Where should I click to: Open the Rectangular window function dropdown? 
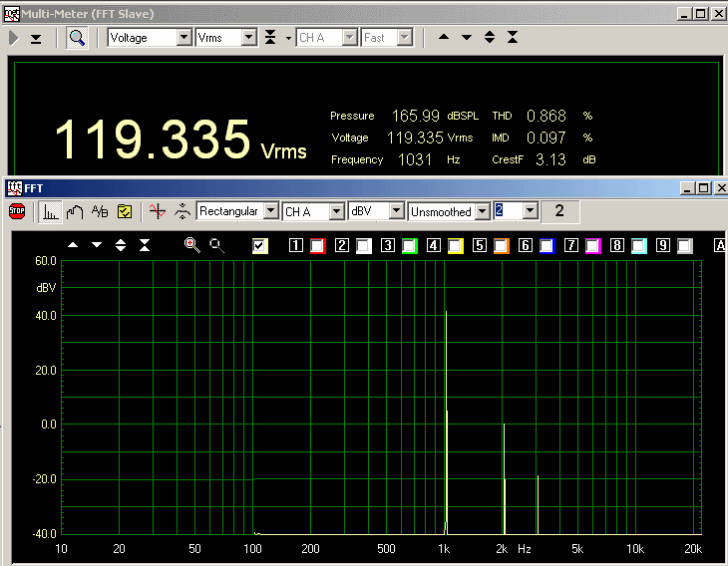pos(268,211)
